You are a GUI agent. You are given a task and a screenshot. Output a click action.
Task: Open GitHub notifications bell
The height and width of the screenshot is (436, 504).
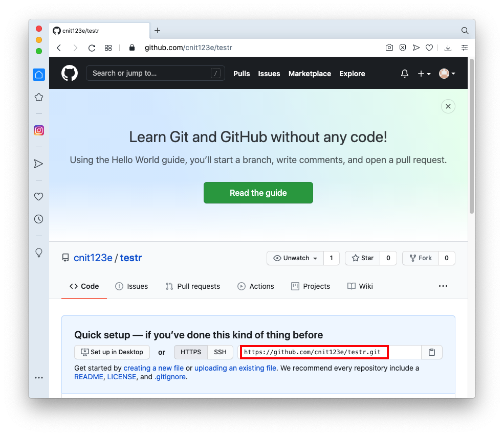point(405,74)
